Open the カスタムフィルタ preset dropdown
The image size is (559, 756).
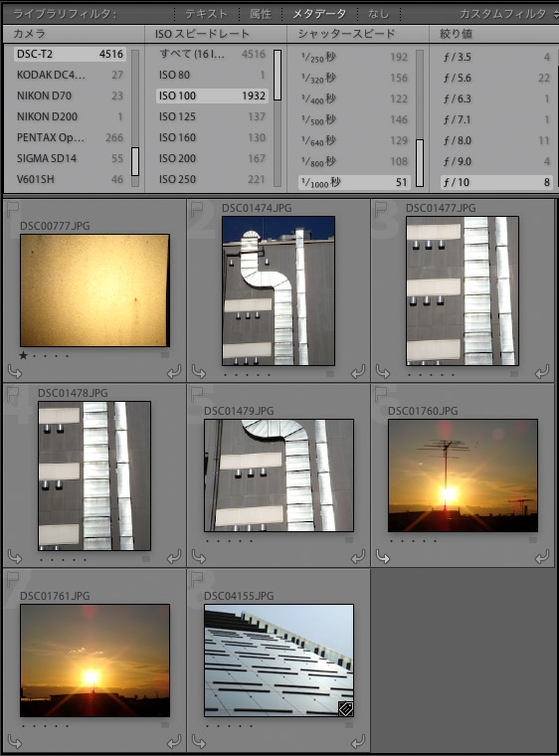point(508,14)
